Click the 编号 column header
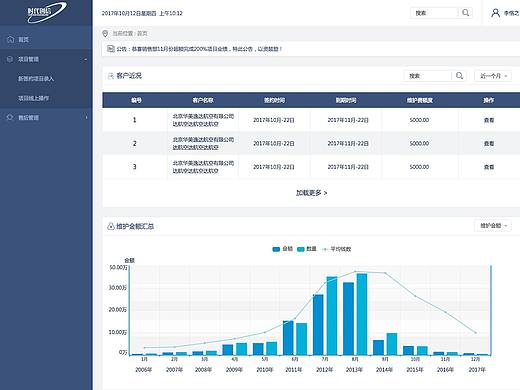The height and width of the screenshot is (390, 520). tap(136, 100)
